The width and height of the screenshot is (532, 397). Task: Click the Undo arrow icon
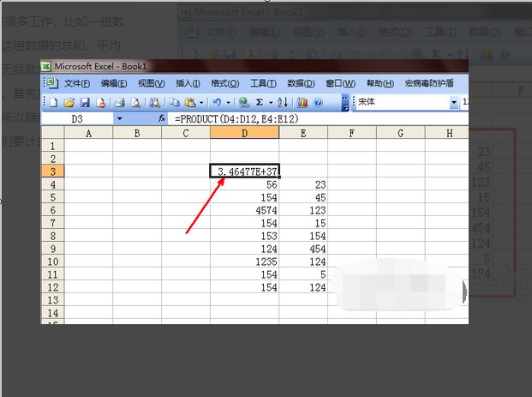(217, 102)
